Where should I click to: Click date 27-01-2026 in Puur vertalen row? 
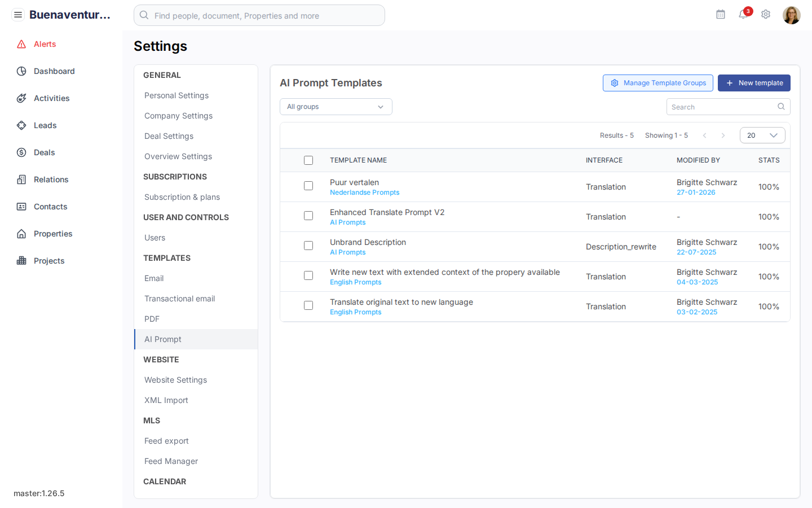(696, 192)
